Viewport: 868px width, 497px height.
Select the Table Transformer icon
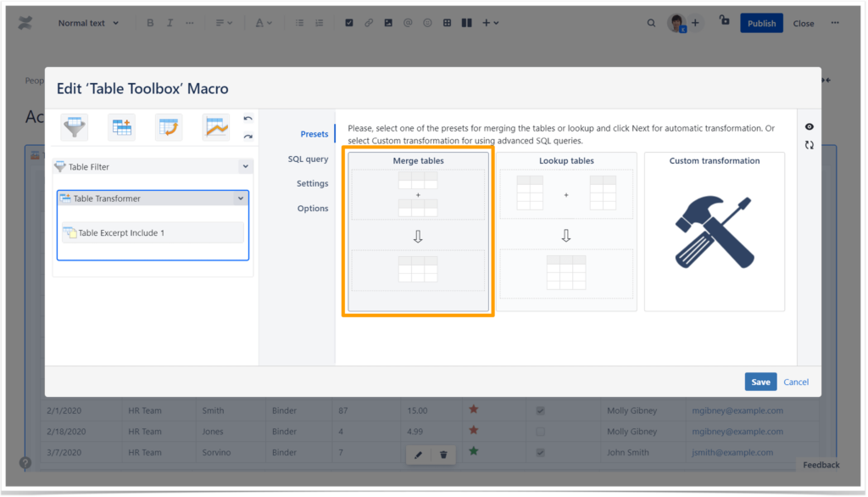[121, 126]
